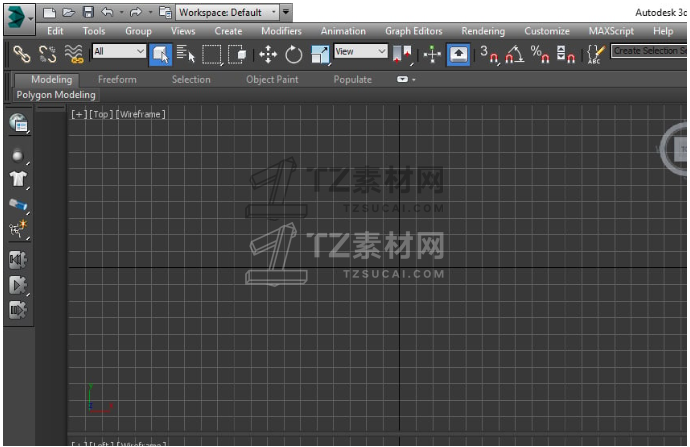Open the Modifiers menu
The width and height of the screenshot is (690, 447).
(281, 31)
